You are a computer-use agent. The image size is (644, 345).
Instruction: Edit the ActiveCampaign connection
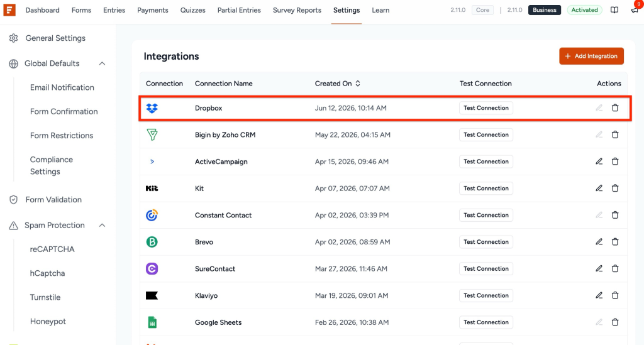click(x=599, y=162)
